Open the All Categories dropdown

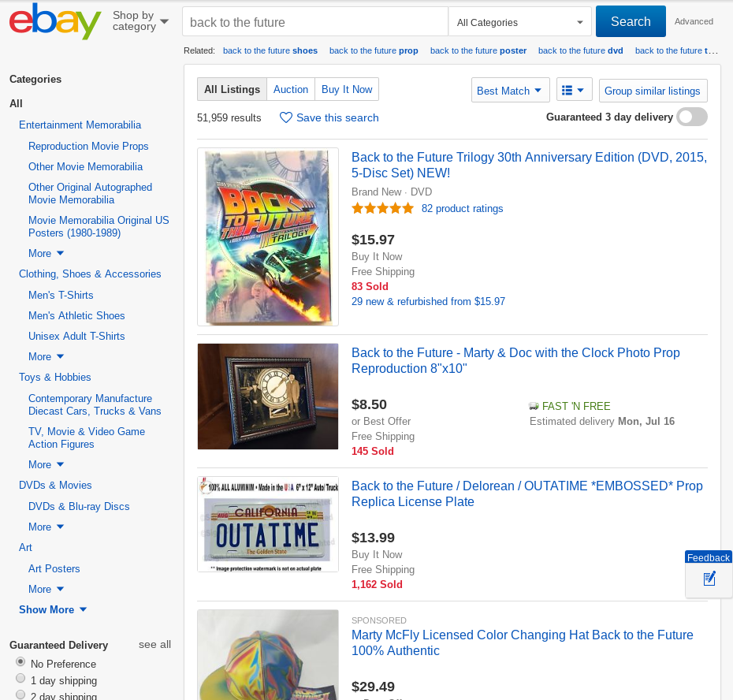(520, 22)
